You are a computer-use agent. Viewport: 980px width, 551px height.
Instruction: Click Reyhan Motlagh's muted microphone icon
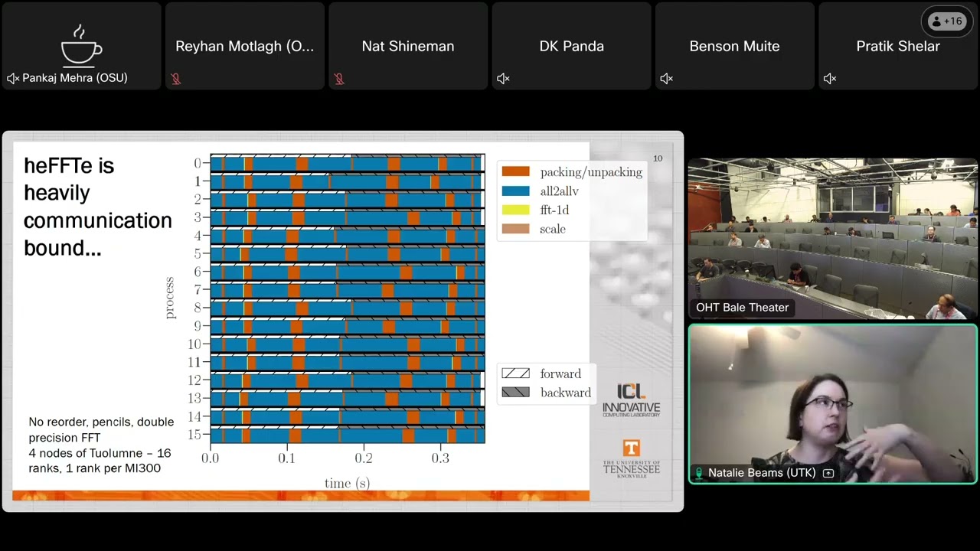coord(176,78)
